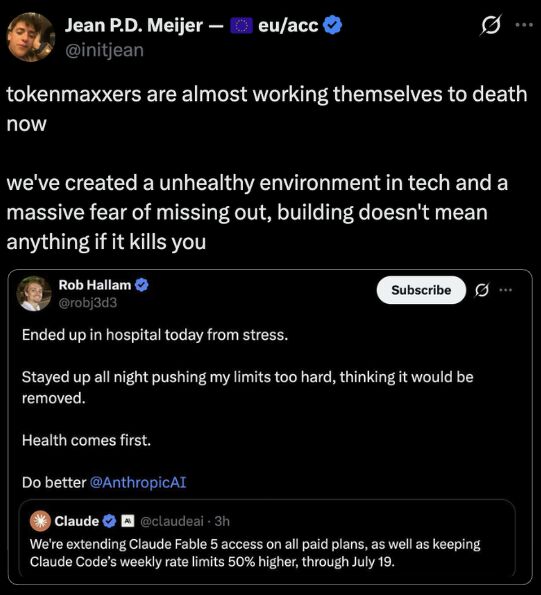Click the Claude account logo avatar
The width and height of the screenshot is (541, 595).
pos(40,521)
